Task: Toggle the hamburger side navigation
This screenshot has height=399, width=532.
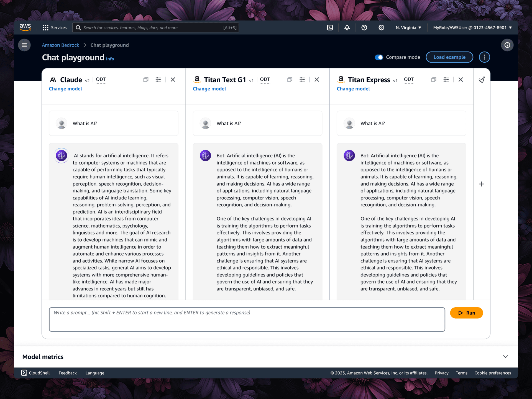Action: click(x=24, y=45)
